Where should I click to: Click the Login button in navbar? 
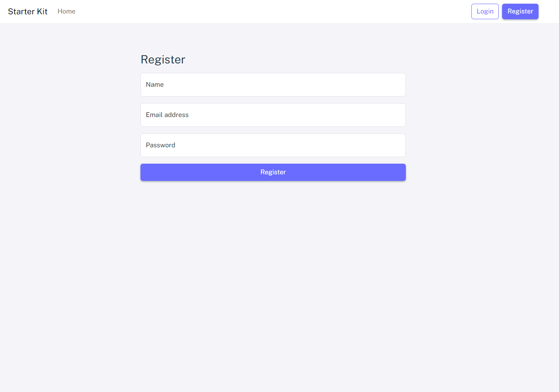pyautogui.click(x=485, y=11)
